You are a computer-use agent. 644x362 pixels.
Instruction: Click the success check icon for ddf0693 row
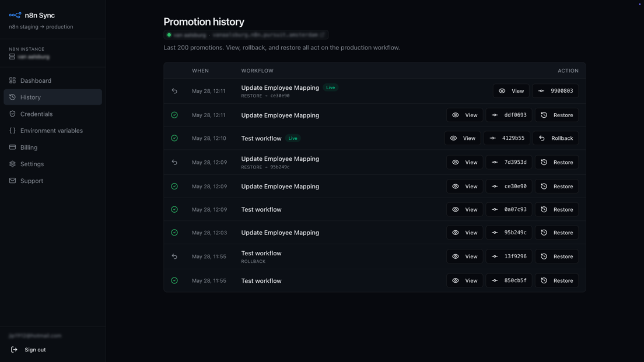click(x=174, y=115)
